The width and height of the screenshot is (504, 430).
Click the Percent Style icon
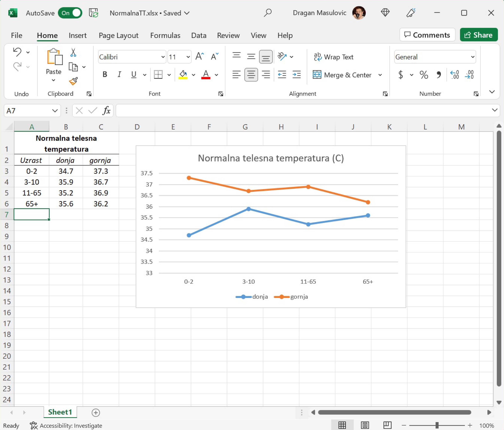point(424,75)
